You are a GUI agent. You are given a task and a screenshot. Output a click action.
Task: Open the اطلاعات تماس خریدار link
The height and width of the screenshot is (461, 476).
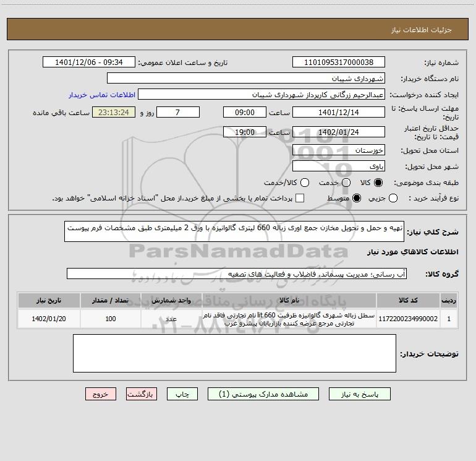tap(102, 95)
